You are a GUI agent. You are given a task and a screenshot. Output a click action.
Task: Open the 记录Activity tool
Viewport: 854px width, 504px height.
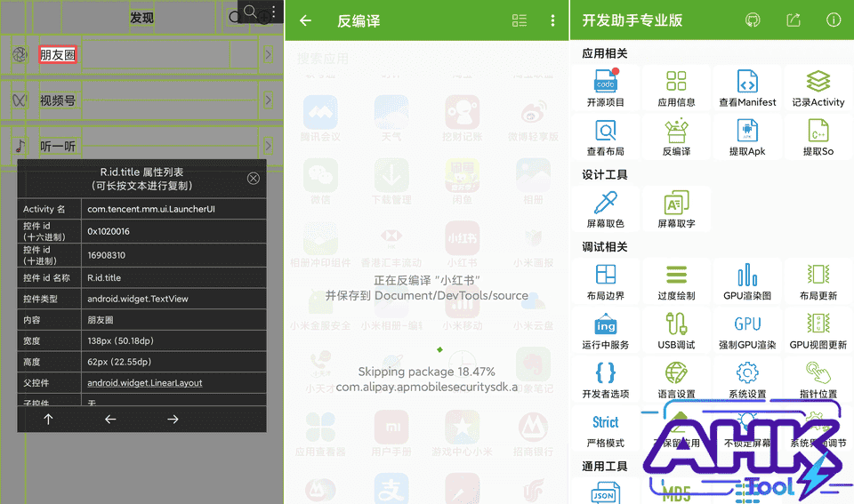pyautogui.click(x=818, y=88)
